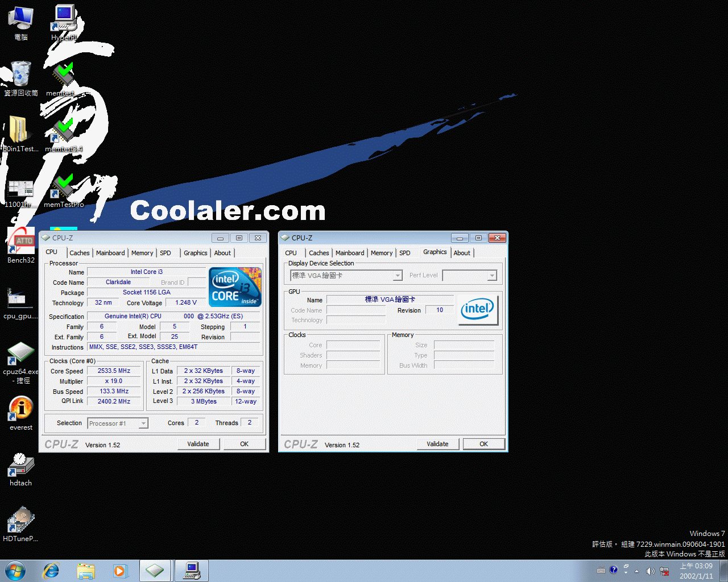The height and width of the screenshot is (582, 728).
Task: Switch to Memory tab in left CPU-Z window
Action: pos(142,253)
